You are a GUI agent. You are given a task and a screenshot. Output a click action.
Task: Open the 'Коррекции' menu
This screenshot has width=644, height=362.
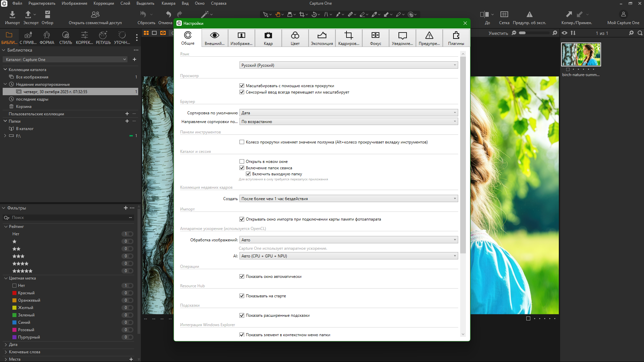[104, 3]
